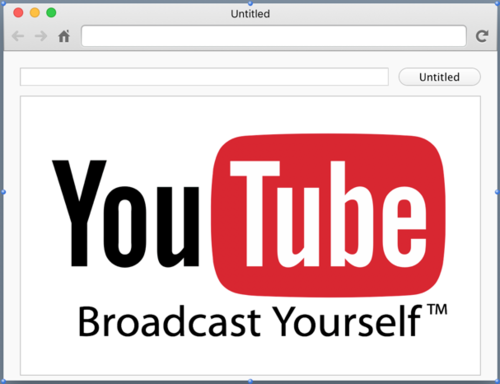Minimize the window with the yellow button

35,13
